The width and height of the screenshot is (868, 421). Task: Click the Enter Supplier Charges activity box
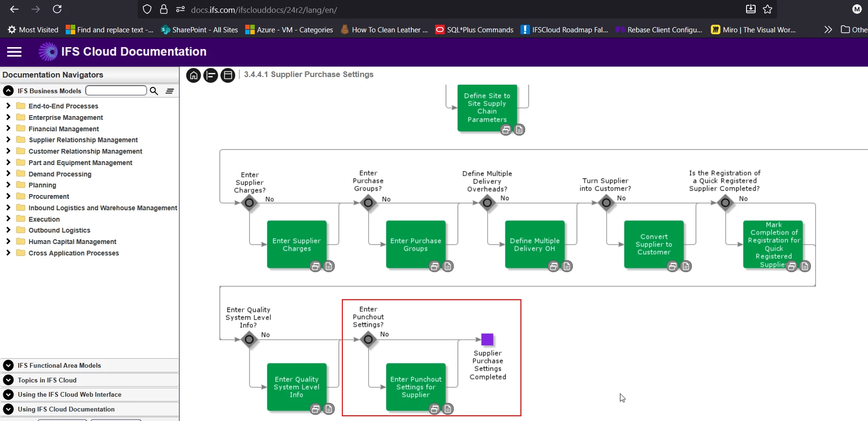(297, 245)
